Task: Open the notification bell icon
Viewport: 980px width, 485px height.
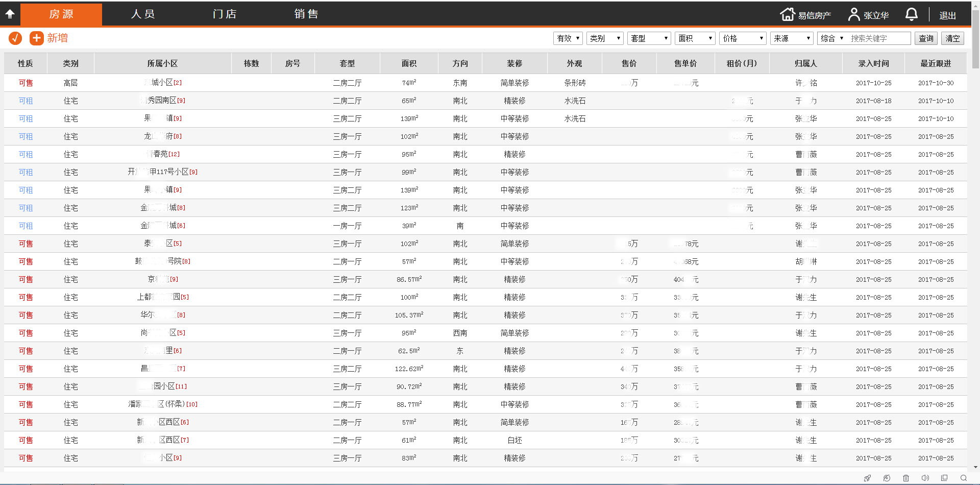Action: 911,15
